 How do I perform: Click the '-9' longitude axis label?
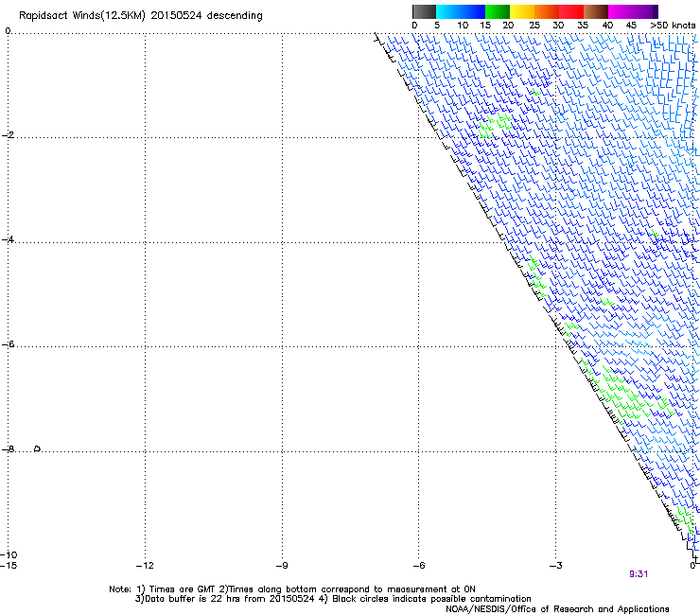click(x=281, y=566)
